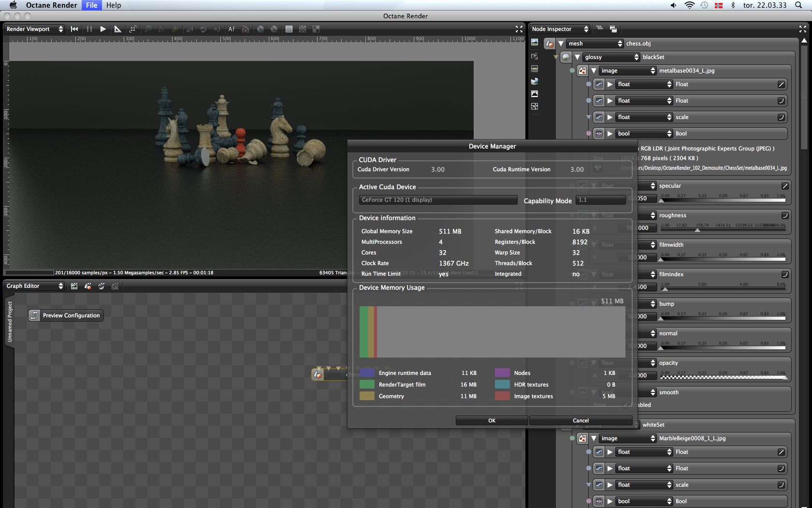The height and width of the screenshot is (508, 812).
Task: Click the chess.obj mesh node icon
Action: (x=550, y=44)
